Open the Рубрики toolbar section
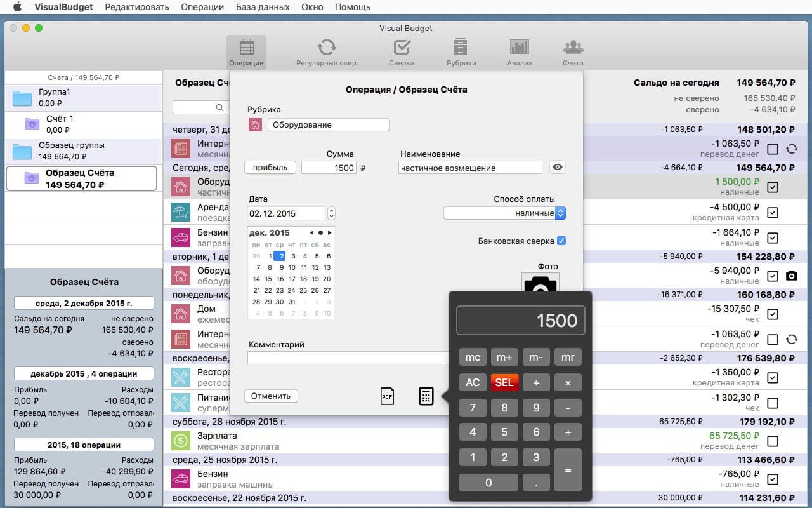The width and height of the screenshot is (812, 508). click(x=461, y=52)
